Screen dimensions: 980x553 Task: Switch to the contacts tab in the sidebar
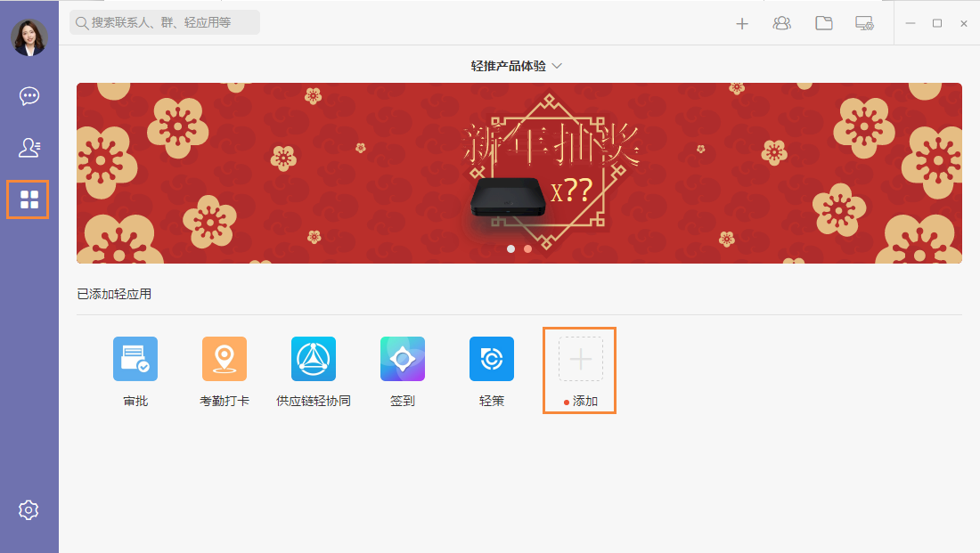point(29,148)
